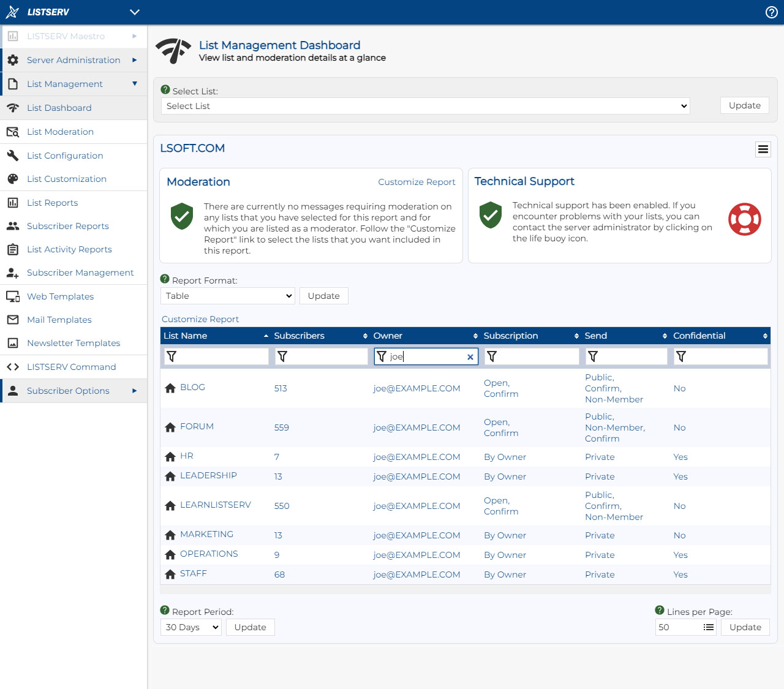Click the home icon beside MARKETING
Viewport: 784px width, 689px height.
point(170,535)
